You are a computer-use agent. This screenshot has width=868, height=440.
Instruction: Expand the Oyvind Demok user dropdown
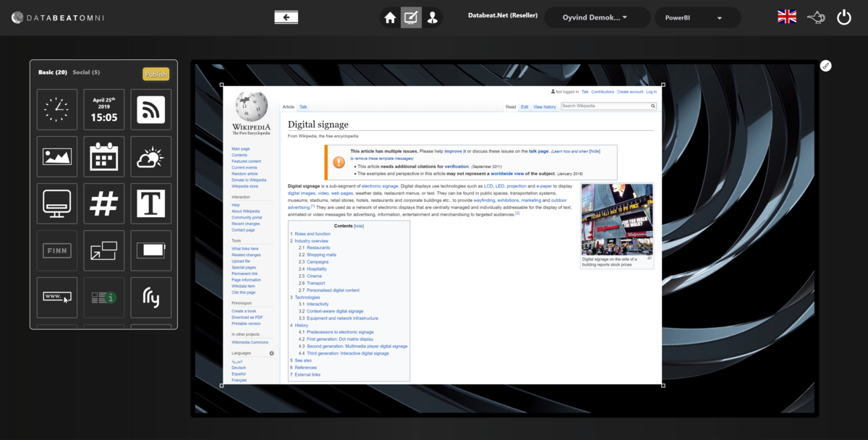click(597, 16)
